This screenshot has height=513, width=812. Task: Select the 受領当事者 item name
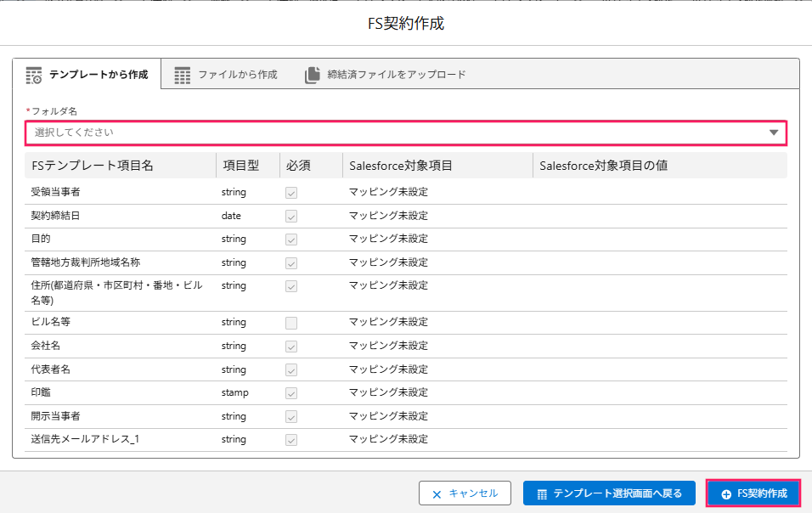55,192
